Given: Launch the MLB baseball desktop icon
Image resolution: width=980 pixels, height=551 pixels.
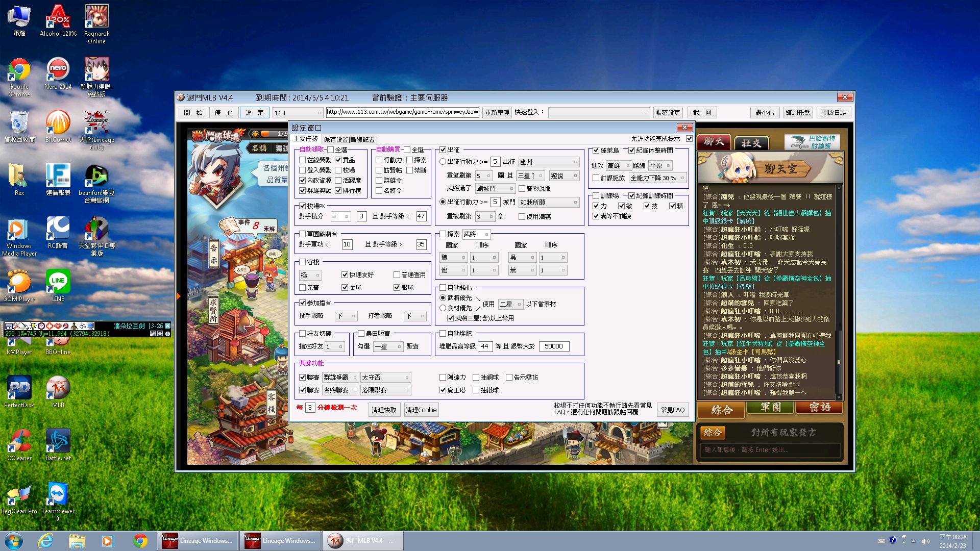Looking at the screenshot, I should [58, 392].
